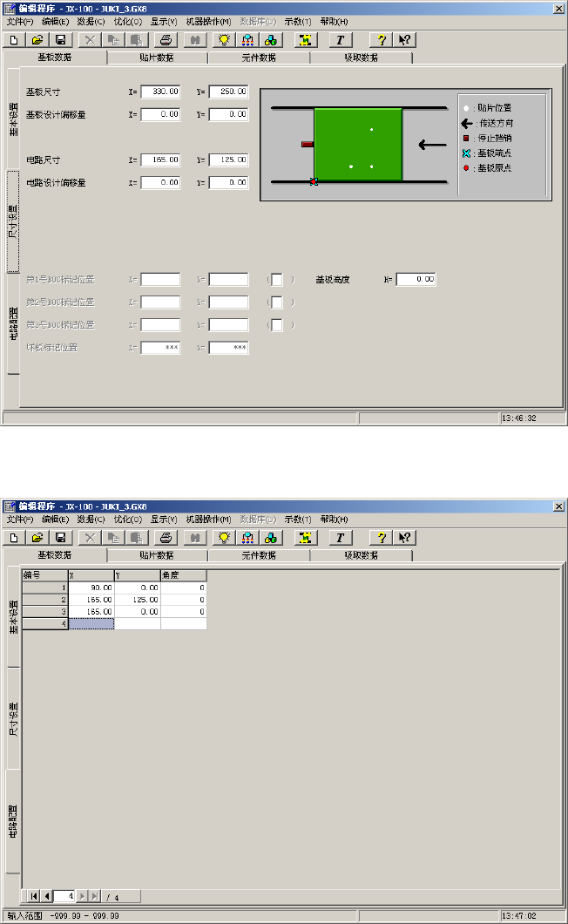568x924 pixels.
Task: Click 基板高度 H field showing 0.00
Action: pyautogui.click(x=416, y=279)
